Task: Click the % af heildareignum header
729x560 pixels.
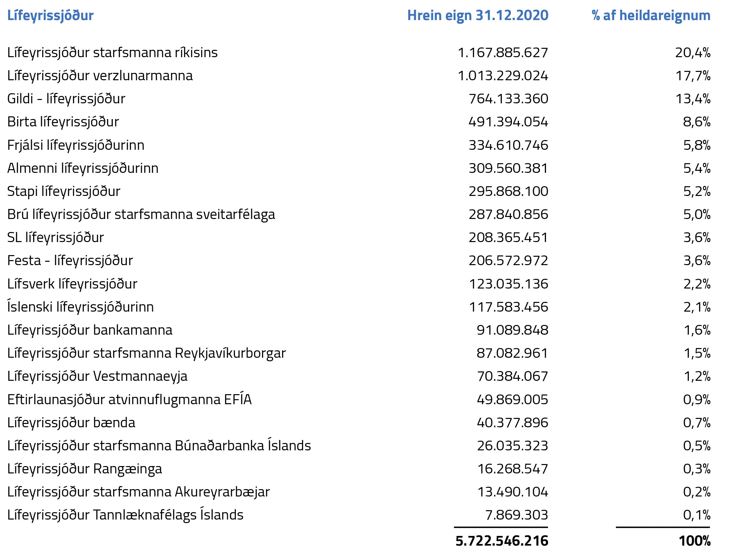Action: [651, 16]
